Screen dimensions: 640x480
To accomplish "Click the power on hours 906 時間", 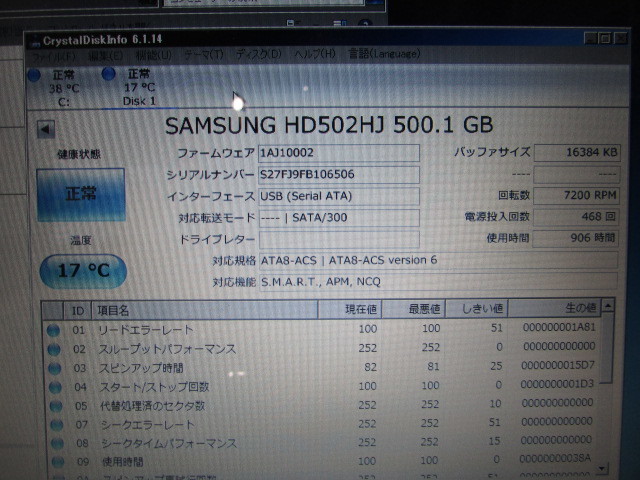I will (576, 238).
